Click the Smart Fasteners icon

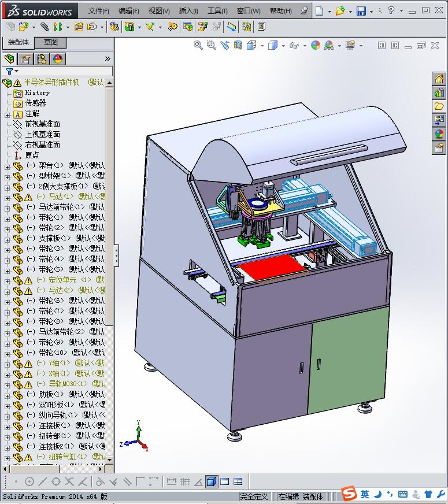[79, 27]
